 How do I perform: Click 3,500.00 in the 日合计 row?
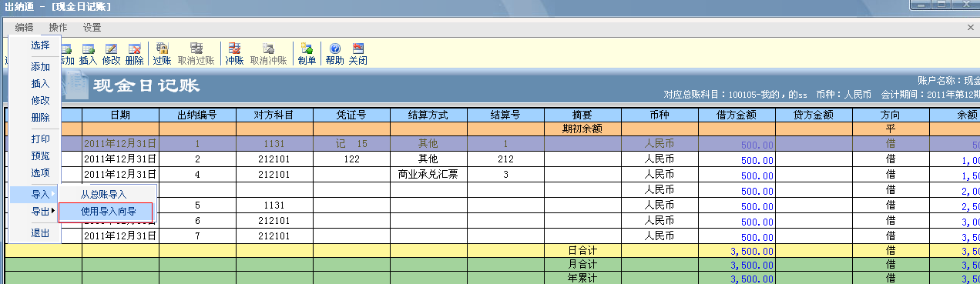pyautogui.click(x=737, y=251)
